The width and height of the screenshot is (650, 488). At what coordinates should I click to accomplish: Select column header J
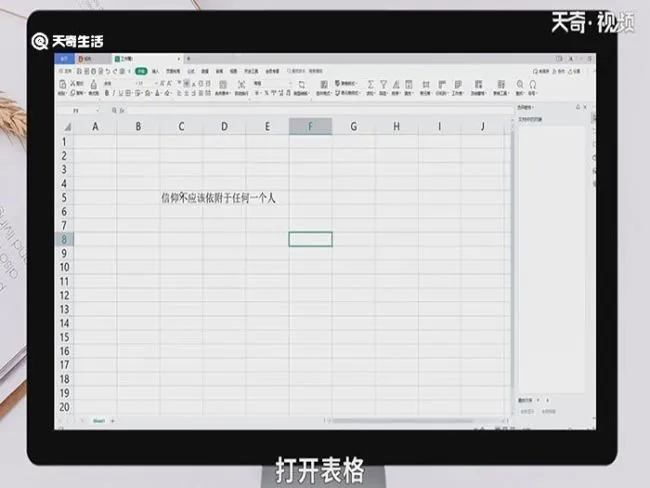point(483,126)
